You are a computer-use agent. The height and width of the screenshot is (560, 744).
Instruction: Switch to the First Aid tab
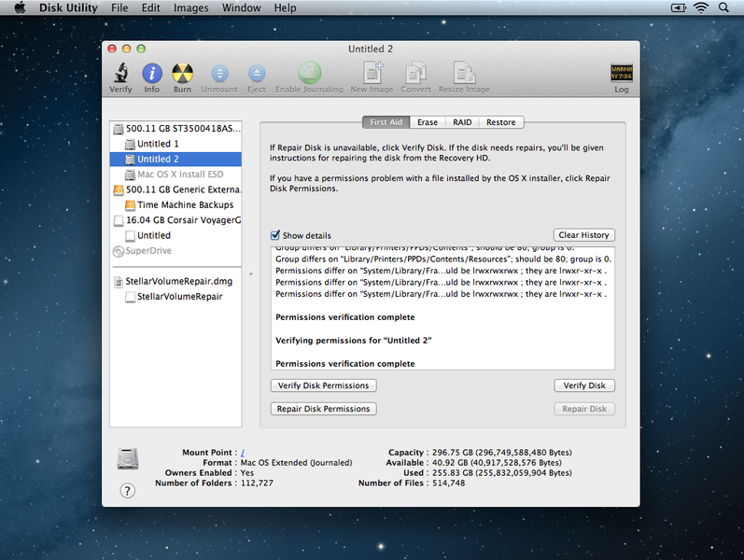point(386,122)
